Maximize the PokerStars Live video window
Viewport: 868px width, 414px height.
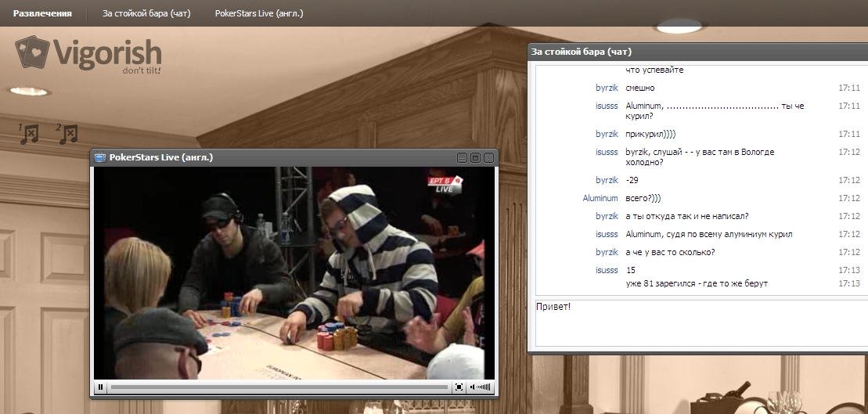pos(475,158)
